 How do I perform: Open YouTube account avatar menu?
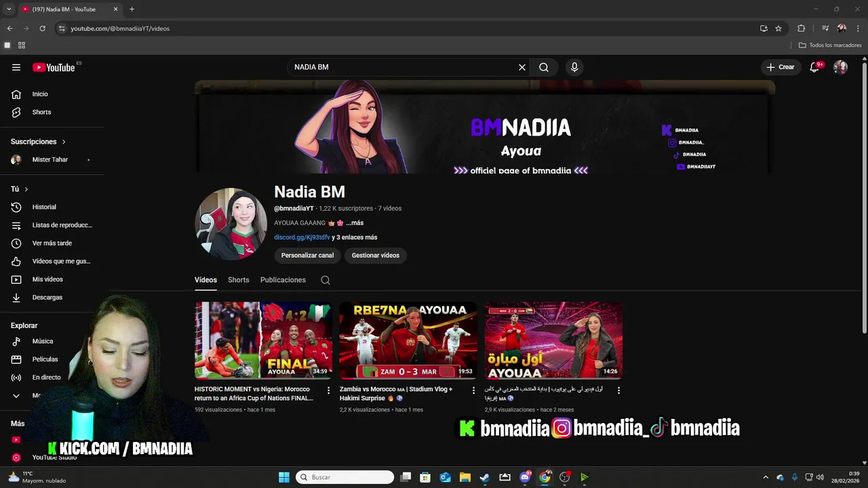(840, 67)
